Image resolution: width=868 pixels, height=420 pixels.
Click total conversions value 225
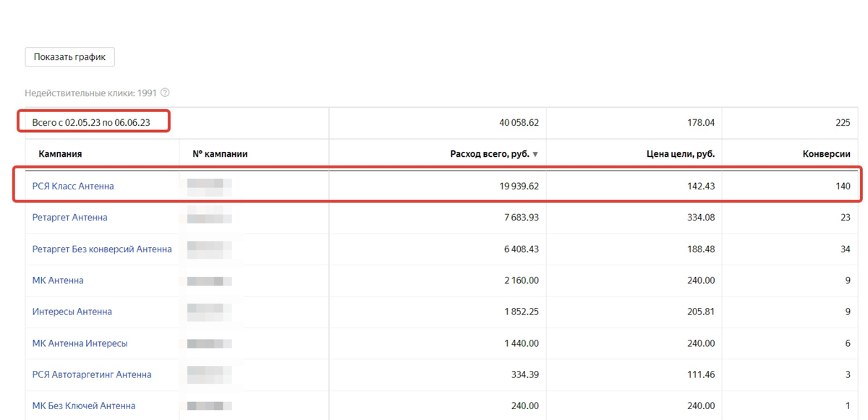click(843, 123)
